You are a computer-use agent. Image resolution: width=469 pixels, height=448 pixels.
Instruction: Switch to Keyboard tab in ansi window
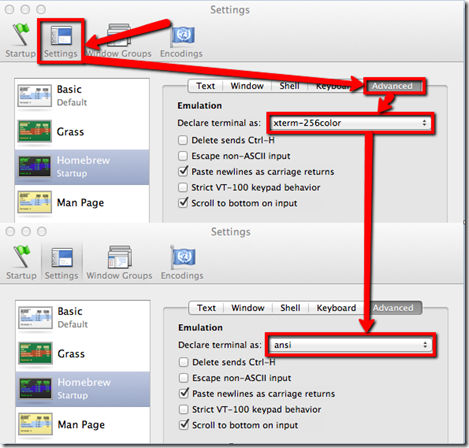coord(336,308)
